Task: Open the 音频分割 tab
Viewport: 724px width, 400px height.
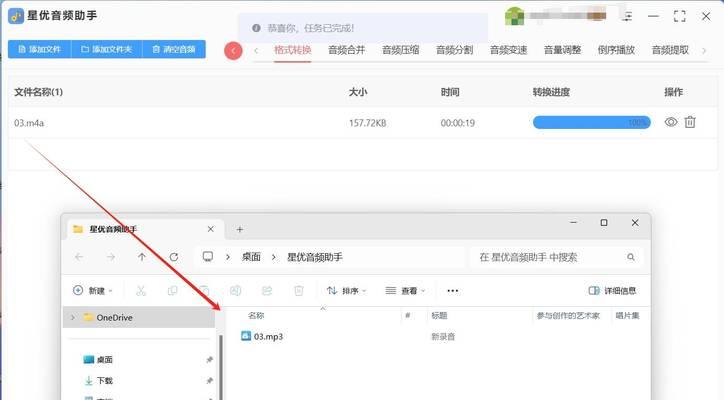Action: pos(454,50)
